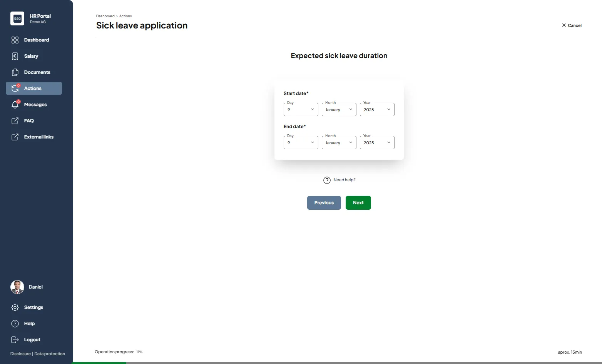Click the BSG HR Portal logo
Image resolution: width=602 pixels, height=364 pixels.
point(17,18)
